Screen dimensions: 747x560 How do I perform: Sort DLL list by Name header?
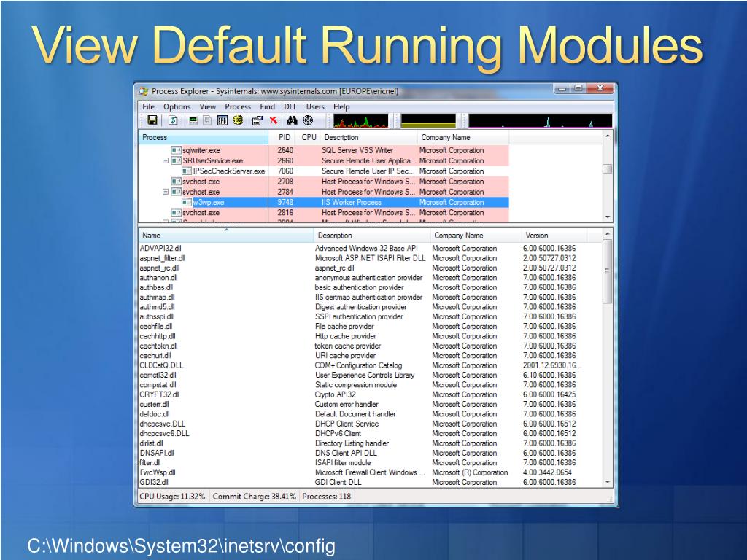pyautogui.click(x=226, y=236)
